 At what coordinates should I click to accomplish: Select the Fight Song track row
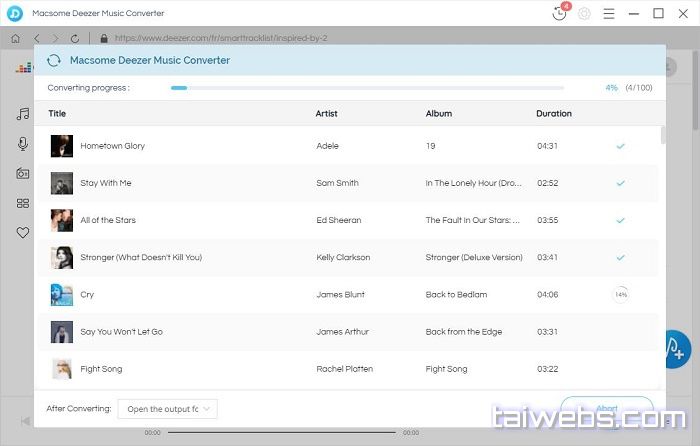[340, 369]
